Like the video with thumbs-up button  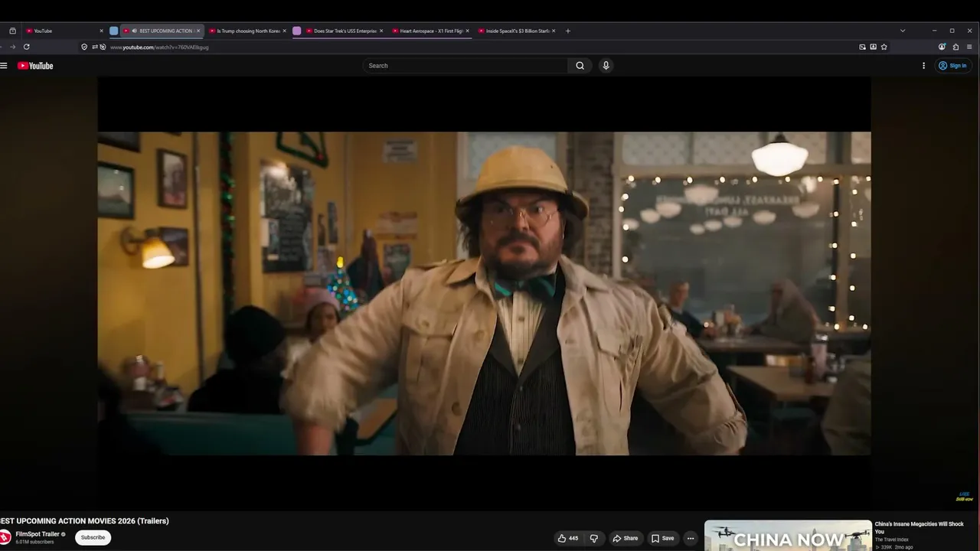click(567, 538)
